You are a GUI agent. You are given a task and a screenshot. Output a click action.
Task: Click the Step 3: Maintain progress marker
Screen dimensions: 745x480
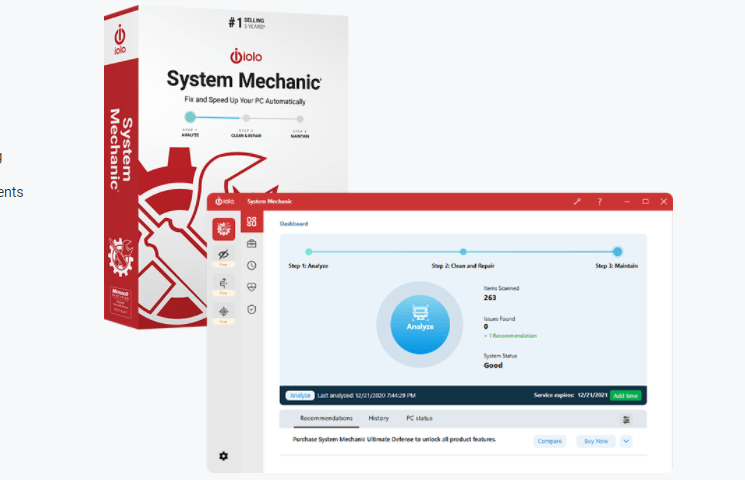click(x=617, y=252)
